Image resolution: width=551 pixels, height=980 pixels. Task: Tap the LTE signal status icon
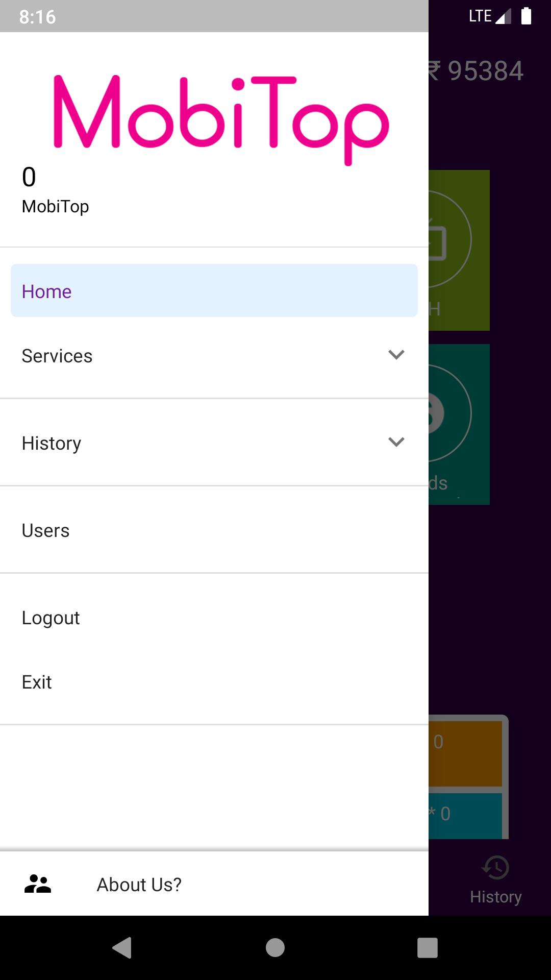coord(490,16)
